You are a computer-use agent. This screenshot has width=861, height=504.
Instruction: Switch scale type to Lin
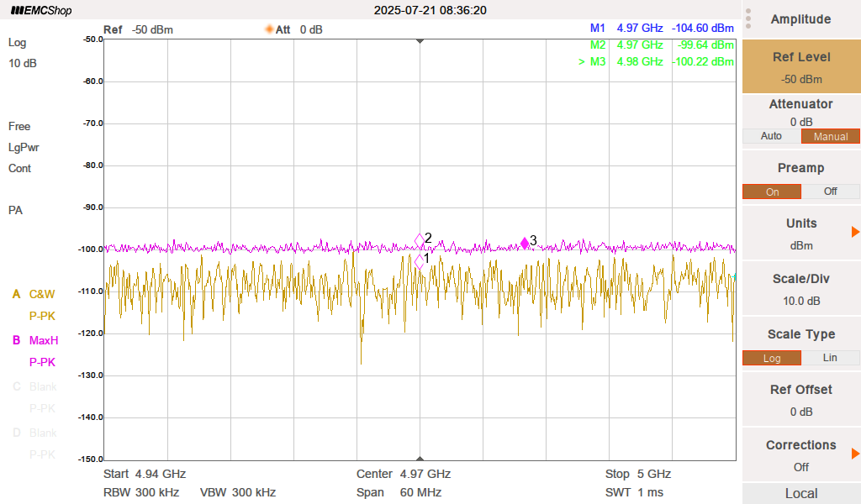[x=831, y=358]
